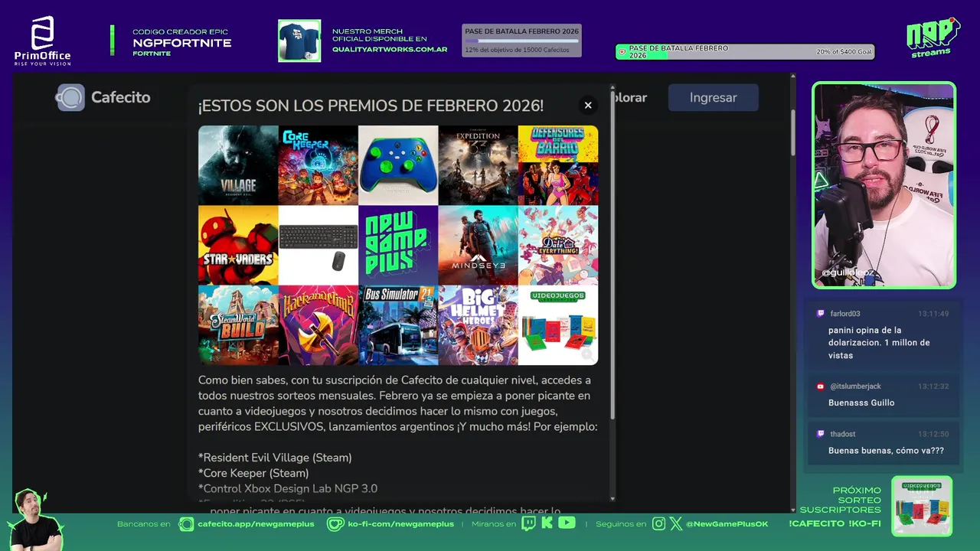The height and width of the screenshot is (551, 980).
Task: Click the merch t-shirt image
Action: pos(299,41)
